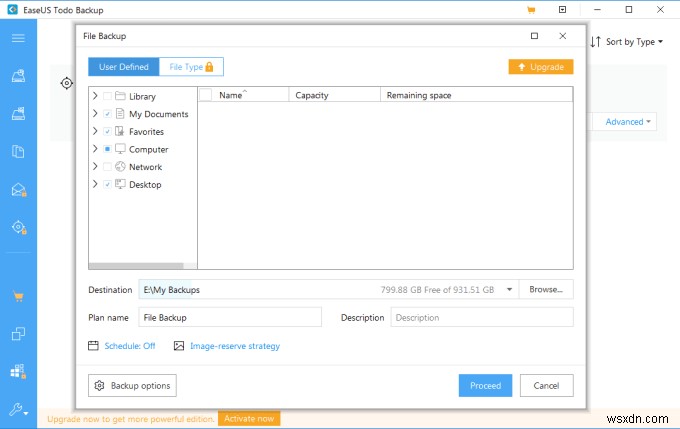Switch to the User Defined tab

point(124,67)
